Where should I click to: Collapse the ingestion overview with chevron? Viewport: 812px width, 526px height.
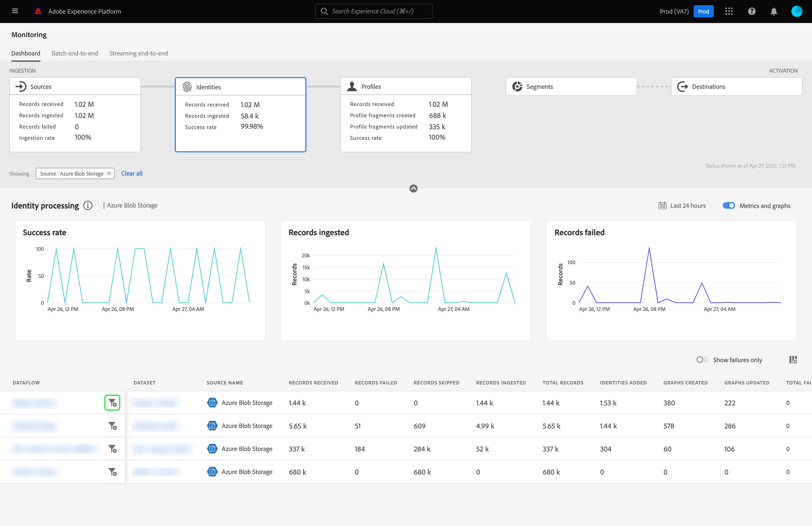coord(413,188)
